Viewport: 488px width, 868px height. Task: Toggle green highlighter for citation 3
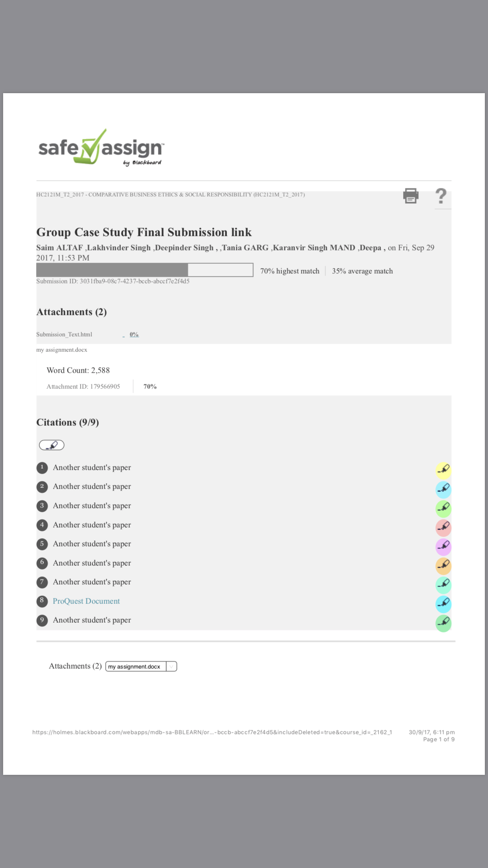(x=443, y=508)
